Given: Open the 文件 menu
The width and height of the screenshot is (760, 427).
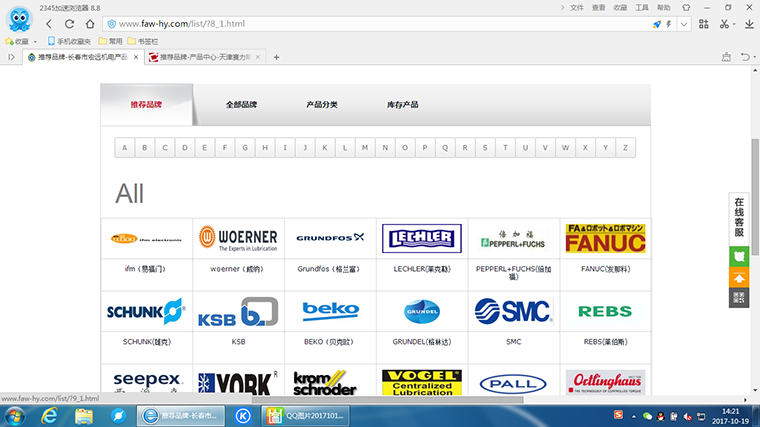Looking at the screenshot, I should tap(576, 8).
